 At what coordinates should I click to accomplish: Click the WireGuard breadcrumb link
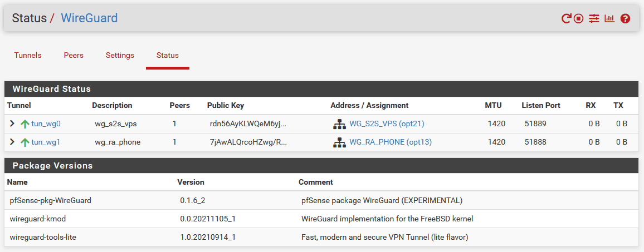click(x=89, y=18)
